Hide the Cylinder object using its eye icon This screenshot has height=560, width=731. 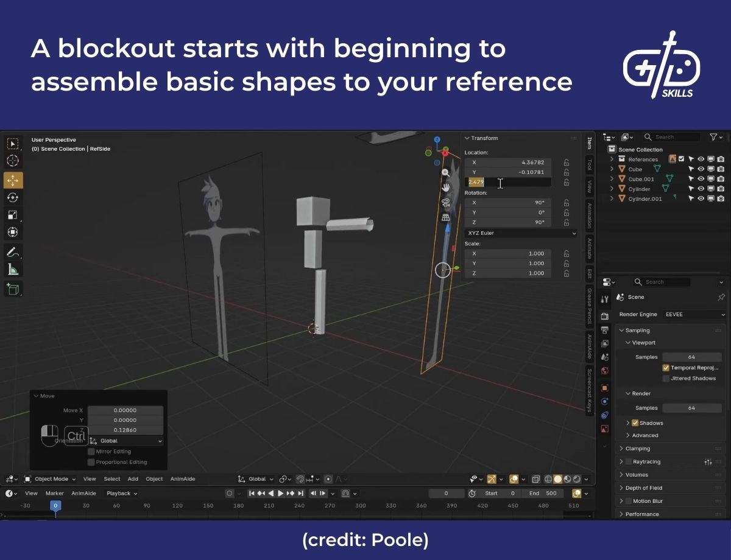701,189
